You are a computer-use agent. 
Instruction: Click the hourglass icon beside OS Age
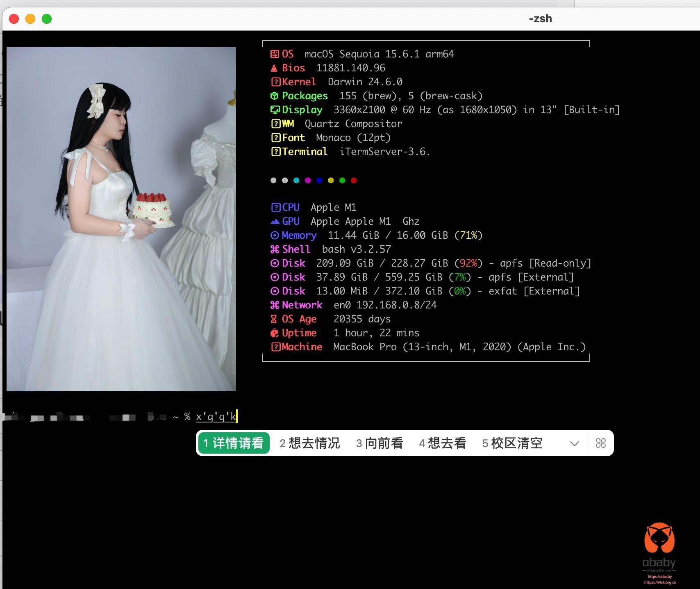coord(274,319)
